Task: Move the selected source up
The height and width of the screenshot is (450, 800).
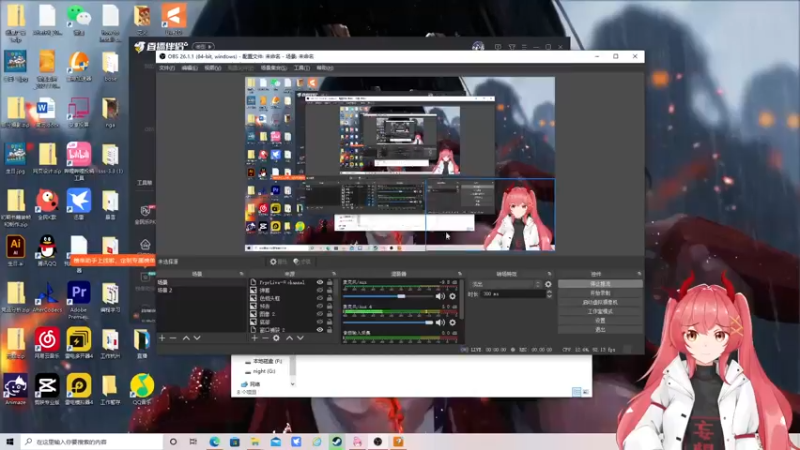Action: coord(289,338)
